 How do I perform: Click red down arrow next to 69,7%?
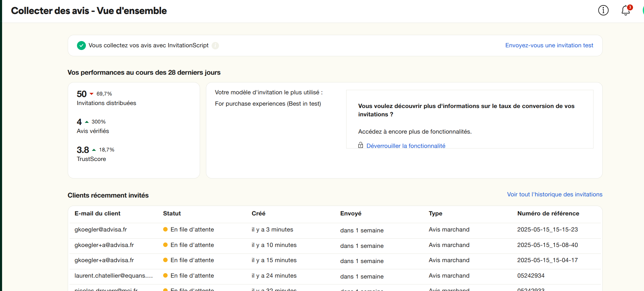pyautogui.click(x=92, y=94)
